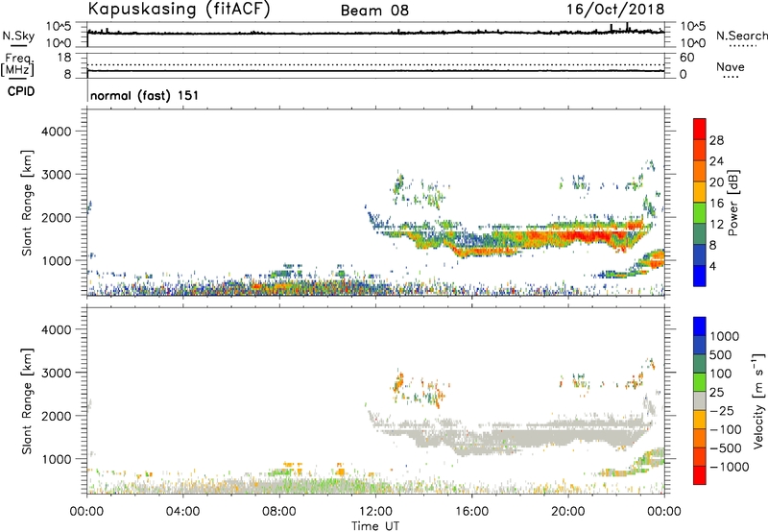Click the 12:00 time tick label
Image resolution: width=768 pixels, height=532 pixels.
coord(375,512)
